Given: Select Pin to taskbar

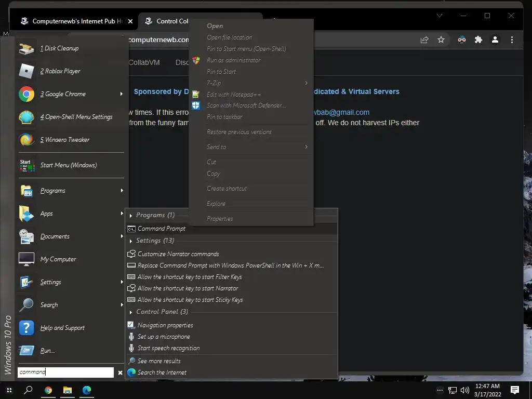Looking at the screenshot, I should point(251,117).
